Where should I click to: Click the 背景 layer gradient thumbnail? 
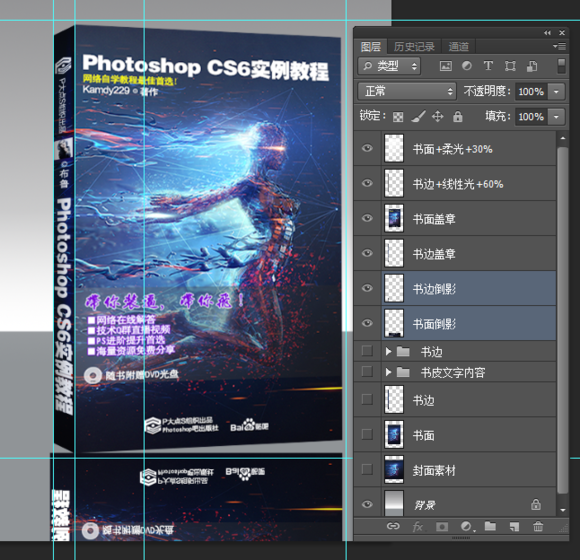tap(394, 503)
